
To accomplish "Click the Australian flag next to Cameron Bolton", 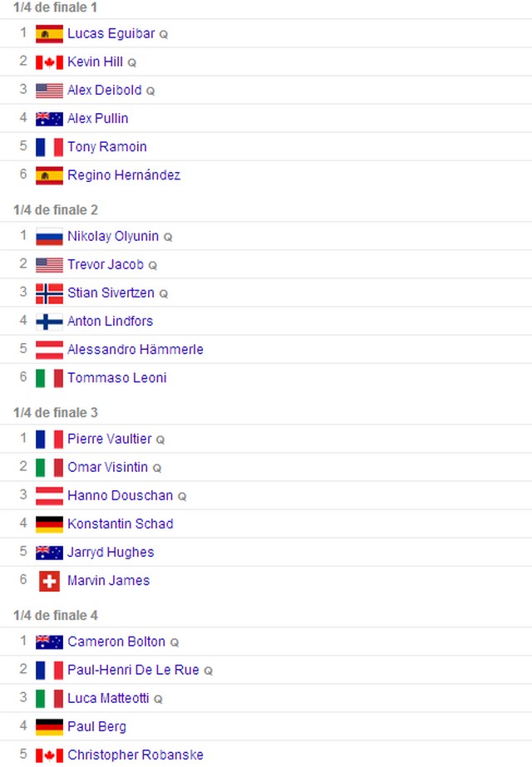I will 49,642.
